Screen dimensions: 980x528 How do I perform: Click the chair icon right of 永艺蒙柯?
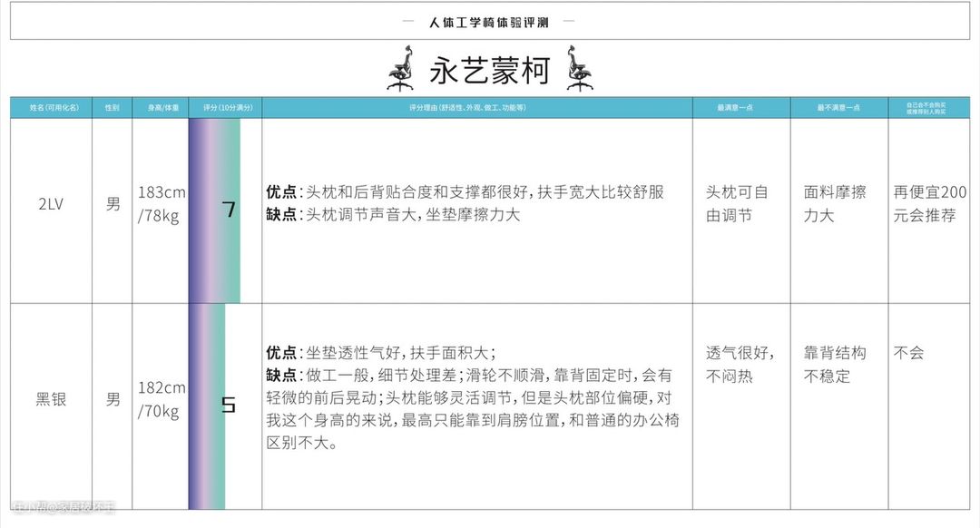point(579,68)
